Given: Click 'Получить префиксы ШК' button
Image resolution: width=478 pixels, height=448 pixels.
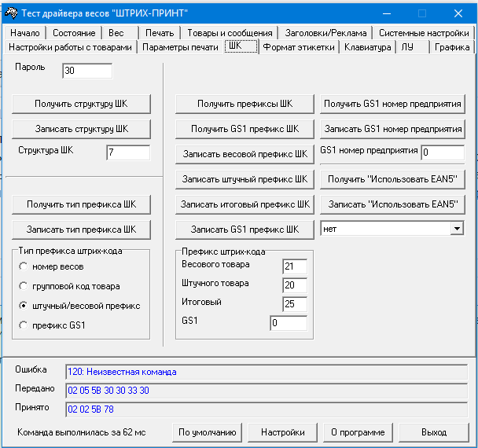Looking at the screenshot, I should tap(245, 104).
